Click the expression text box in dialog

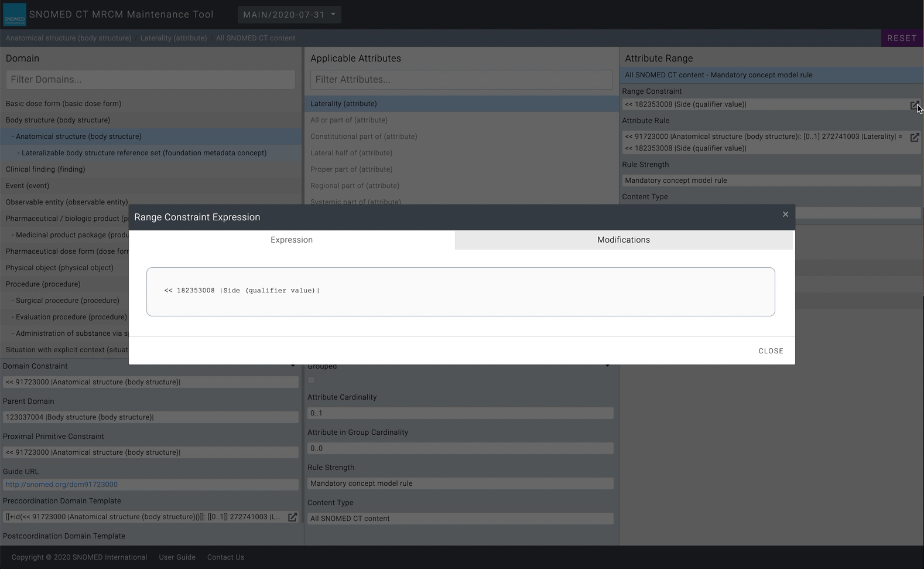460,292
